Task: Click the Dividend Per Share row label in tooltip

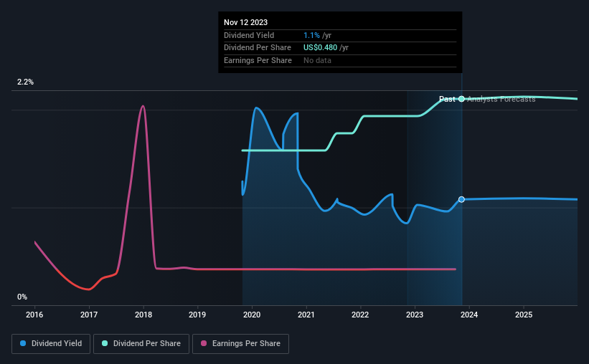Action: coord(258,48)
